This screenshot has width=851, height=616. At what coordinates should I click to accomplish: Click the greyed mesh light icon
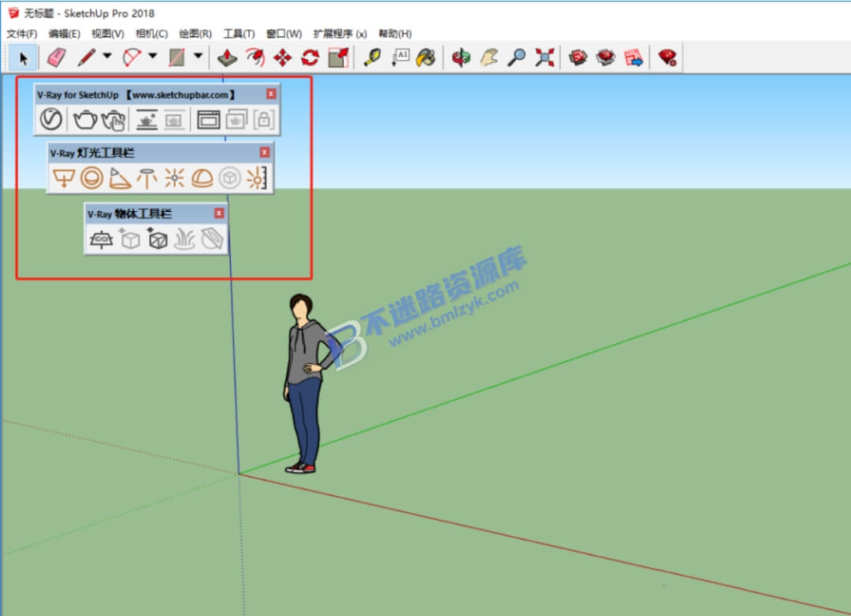click(229, 178)
